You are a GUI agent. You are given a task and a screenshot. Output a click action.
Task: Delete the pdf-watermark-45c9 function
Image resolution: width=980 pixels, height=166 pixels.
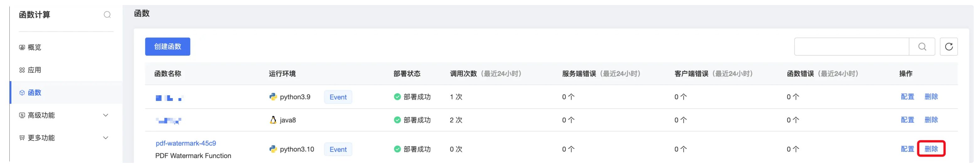(931, 149)
